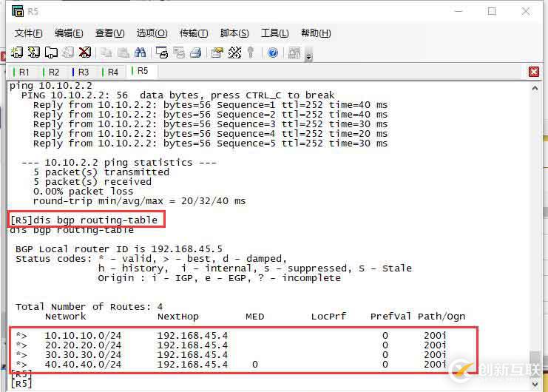Click the 10.10.10.0/24 network entry
548x392 pixels.
[x=83, y=335]
